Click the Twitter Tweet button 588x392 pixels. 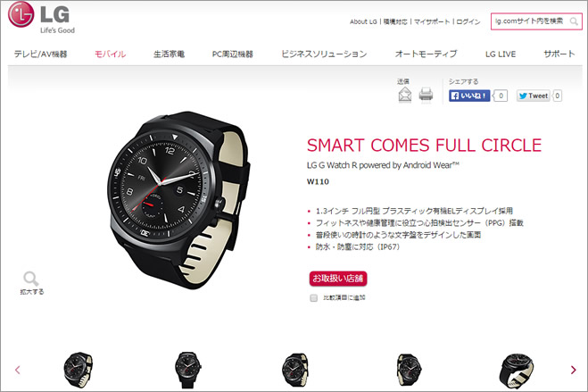click(534, 96)
